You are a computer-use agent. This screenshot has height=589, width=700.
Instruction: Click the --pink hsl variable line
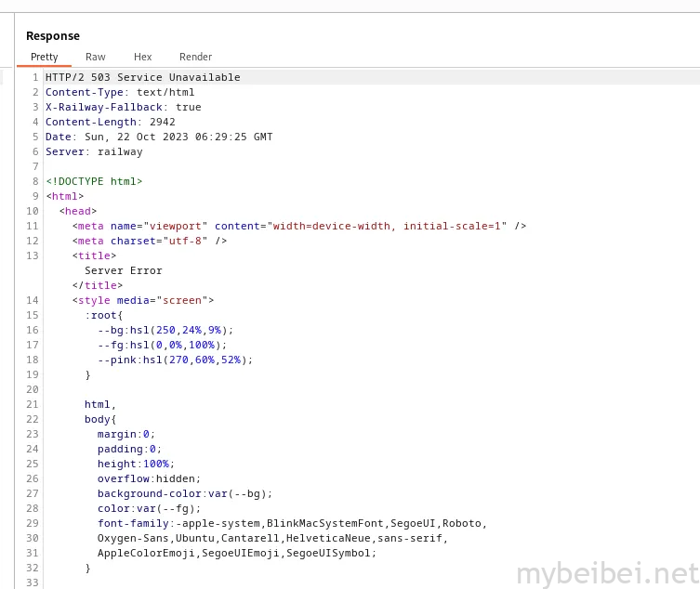pos(175,360)
